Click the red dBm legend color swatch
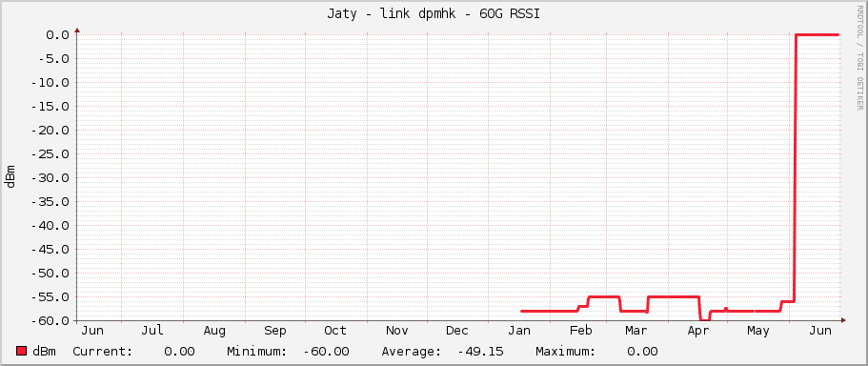The width and height of the screenshot is (868, 366). click(22, 352)
